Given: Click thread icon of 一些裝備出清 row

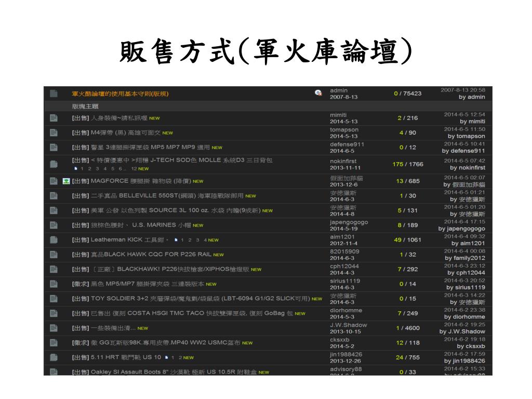Looking at the screenshot, I should tap(54, 328).
